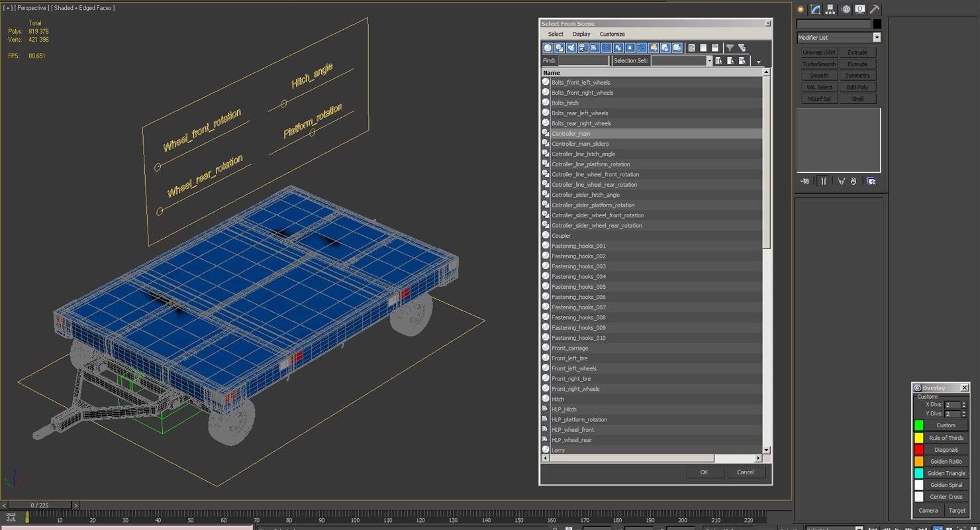Click Select None icon in dialog toolbar
The height and width of the screenshot is (530, 980).
[x=703, y=48]
